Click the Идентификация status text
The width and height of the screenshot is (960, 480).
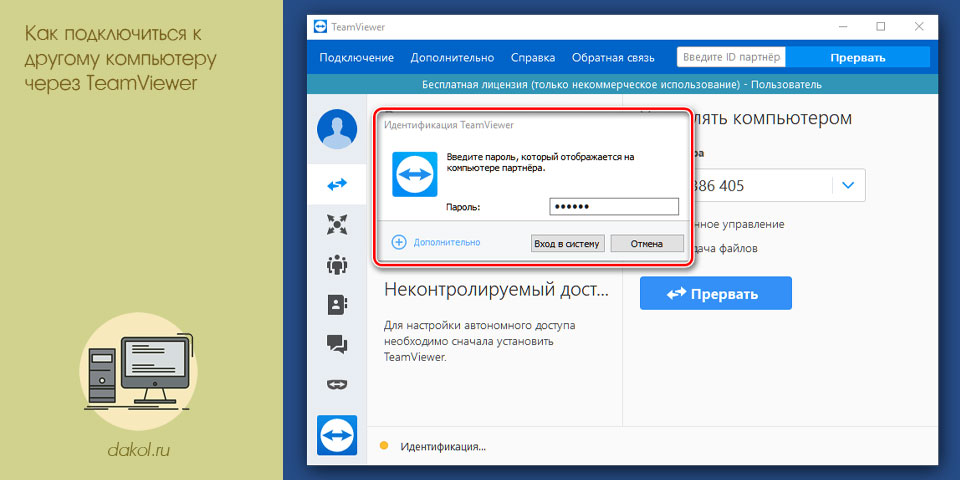click(x=443, y=447)
